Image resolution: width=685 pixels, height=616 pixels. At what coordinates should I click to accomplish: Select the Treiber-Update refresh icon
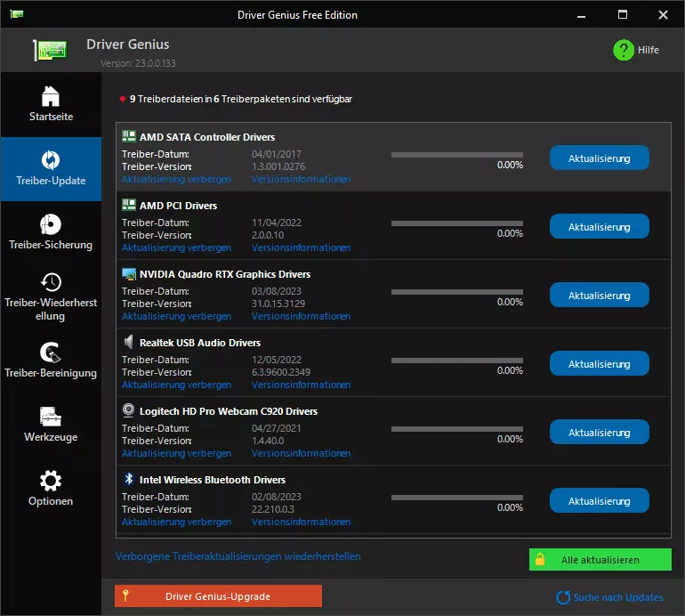pyautogui.click(x=51, y=160)
